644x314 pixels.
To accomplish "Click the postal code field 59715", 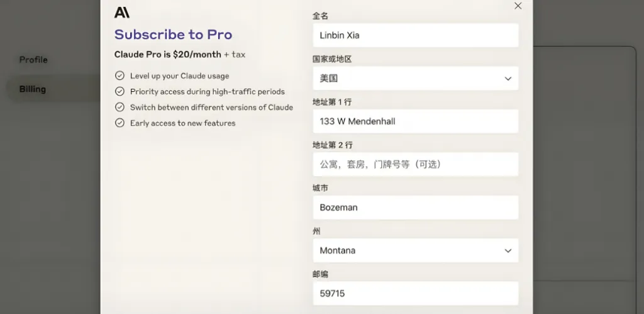I will click(x=415, y=293).
